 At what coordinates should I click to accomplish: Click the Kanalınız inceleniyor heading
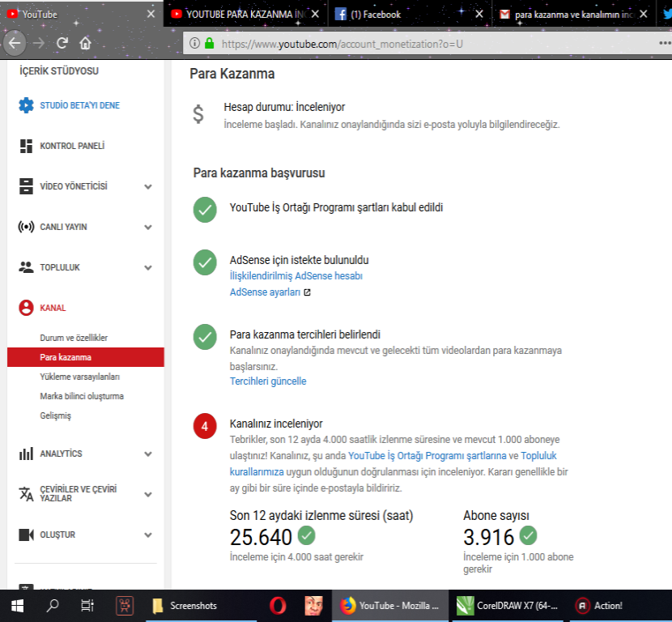276,424
